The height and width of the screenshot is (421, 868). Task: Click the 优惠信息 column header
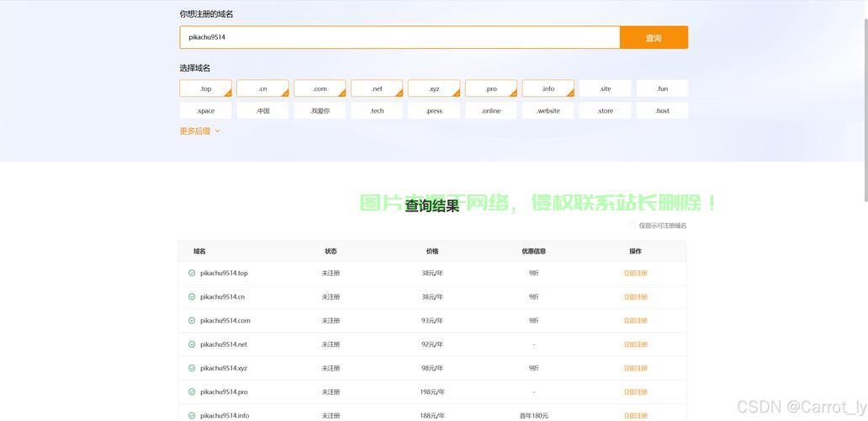[x=533, y=251]
